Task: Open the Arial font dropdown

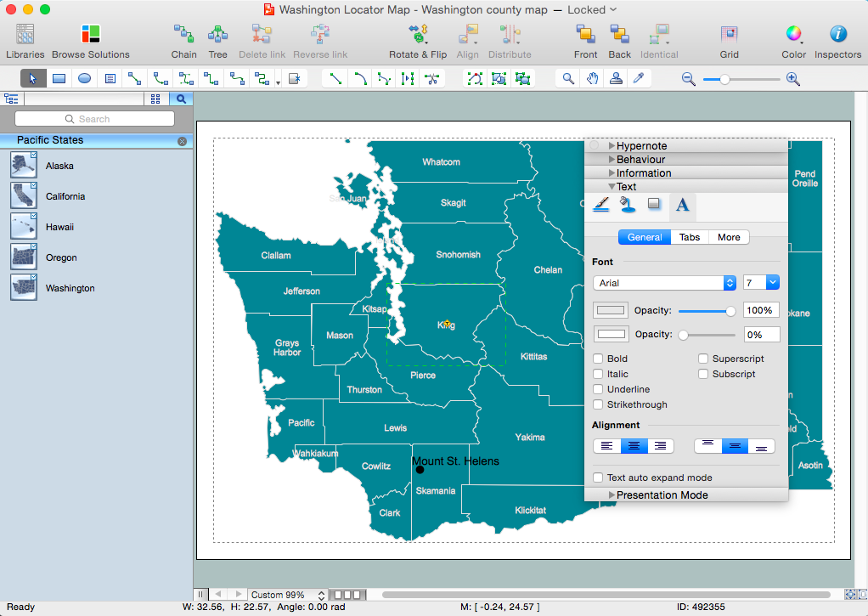Action: [663, 283]
